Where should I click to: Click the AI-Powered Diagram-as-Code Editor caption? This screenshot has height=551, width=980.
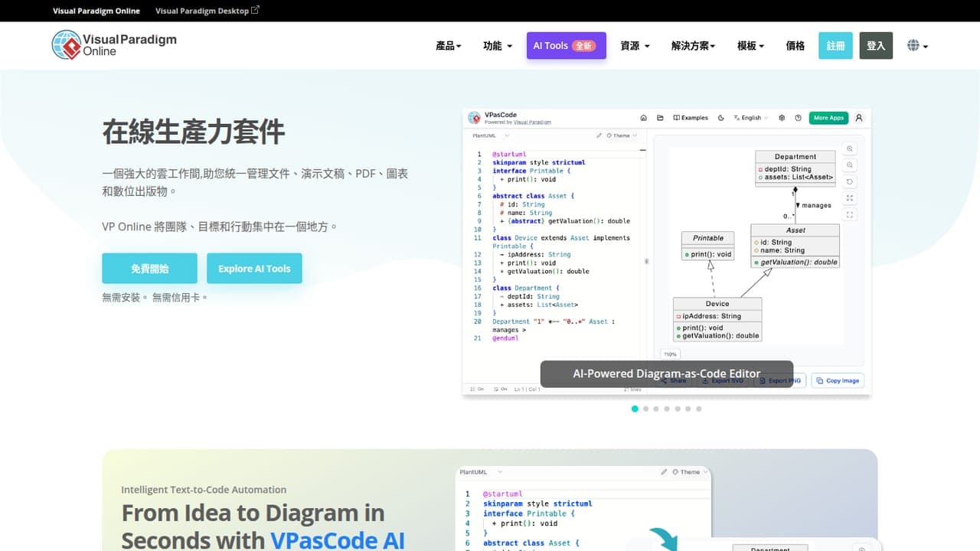click(x=667, y=374)
